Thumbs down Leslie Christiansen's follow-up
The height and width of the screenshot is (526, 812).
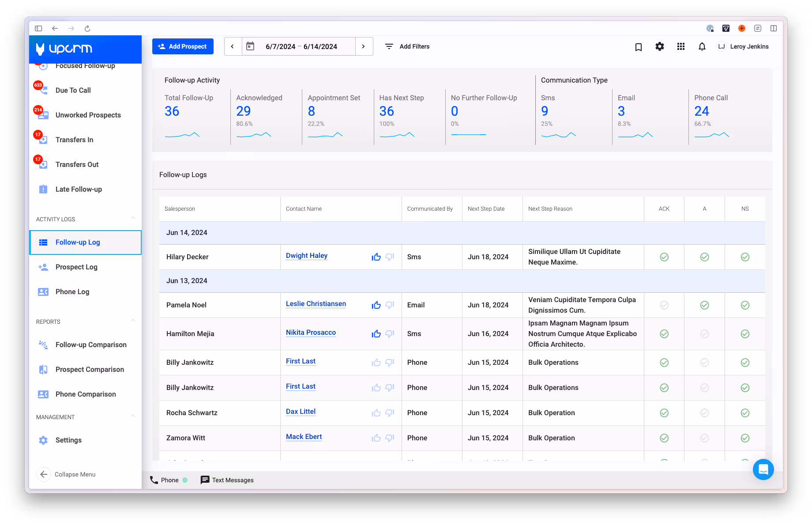click(x=390, y=305)
